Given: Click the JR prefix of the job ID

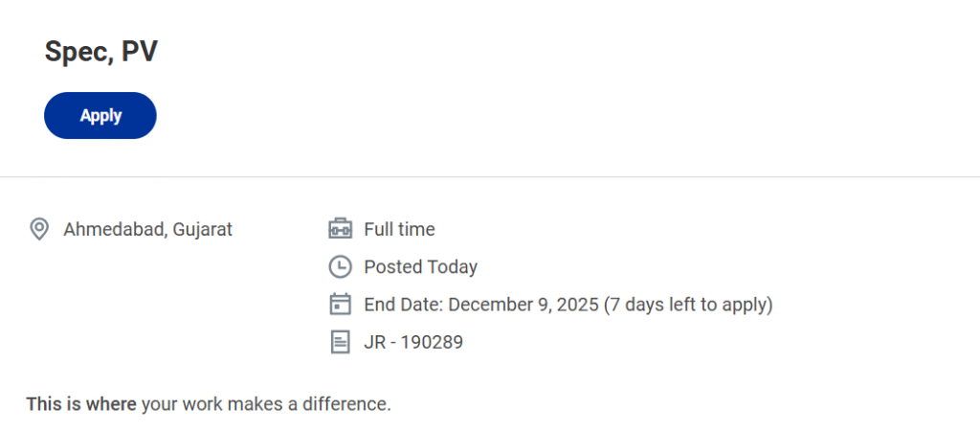Looking at the screenshot, I should (374, 342).
